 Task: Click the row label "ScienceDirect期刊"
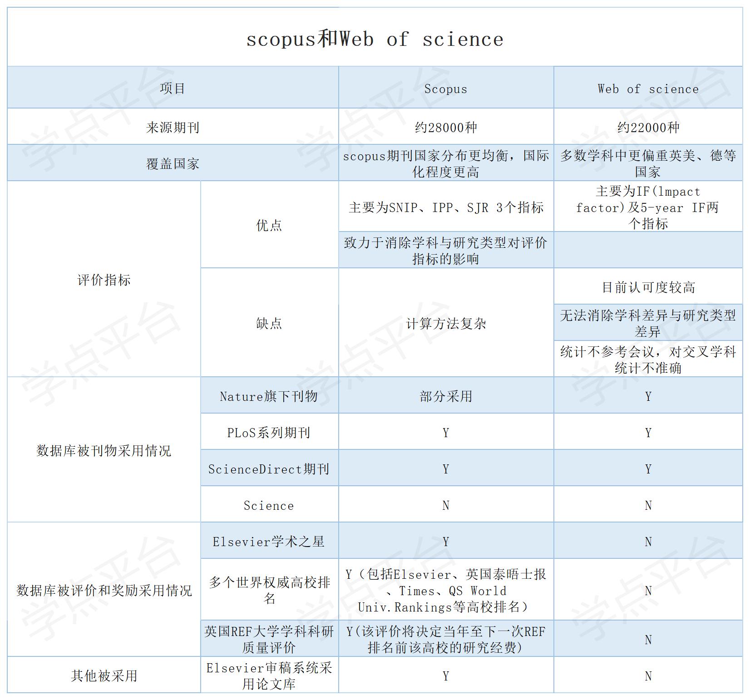click(269, 468)
